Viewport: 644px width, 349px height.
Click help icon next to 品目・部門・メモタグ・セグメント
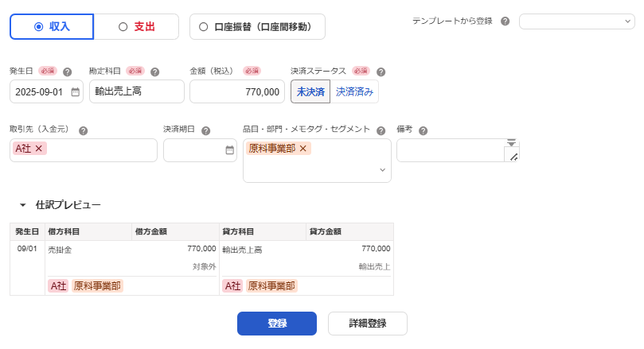point(381,131)
